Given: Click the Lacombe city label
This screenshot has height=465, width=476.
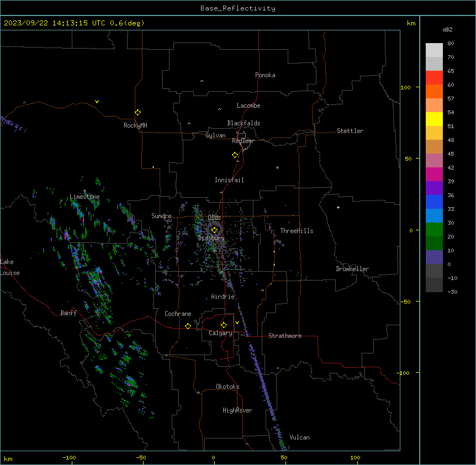Looking at the screenshot, I should [248, 105].
